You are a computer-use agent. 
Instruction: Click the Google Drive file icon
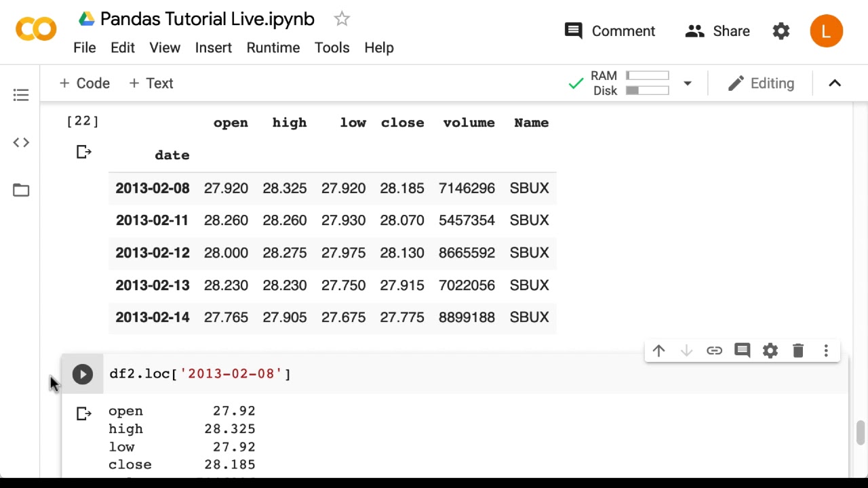pos(86,19)
